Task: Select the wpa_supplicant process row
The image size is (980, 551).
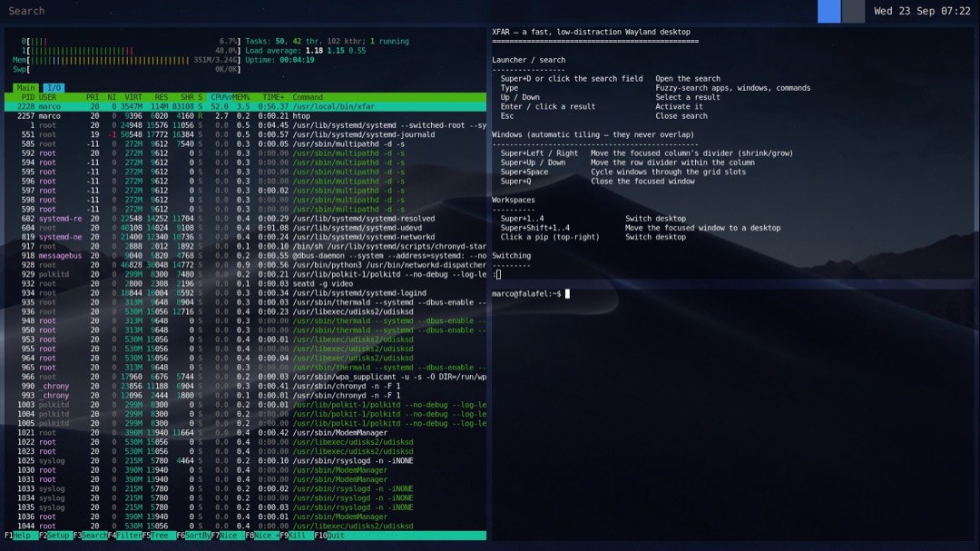Action: point(246,377)
